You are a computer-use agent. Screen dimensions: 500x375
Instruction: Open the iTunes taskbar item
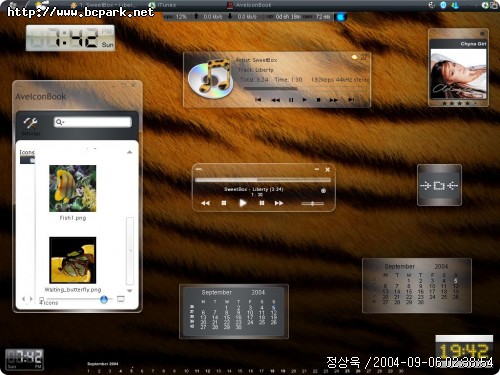(x=162, y=5)
